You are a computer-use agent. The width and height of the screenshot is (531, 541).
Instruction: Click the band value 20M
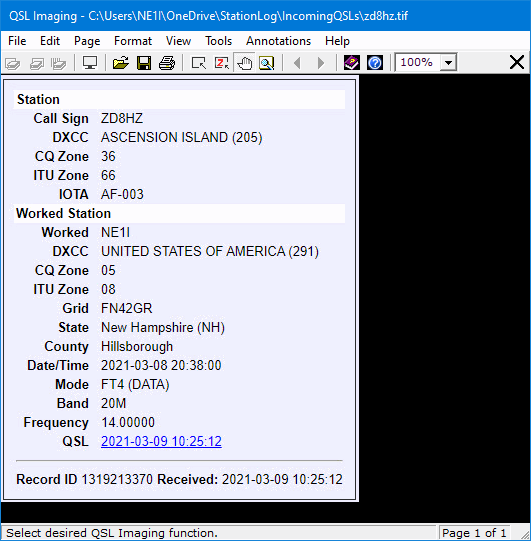pos(114,403)
